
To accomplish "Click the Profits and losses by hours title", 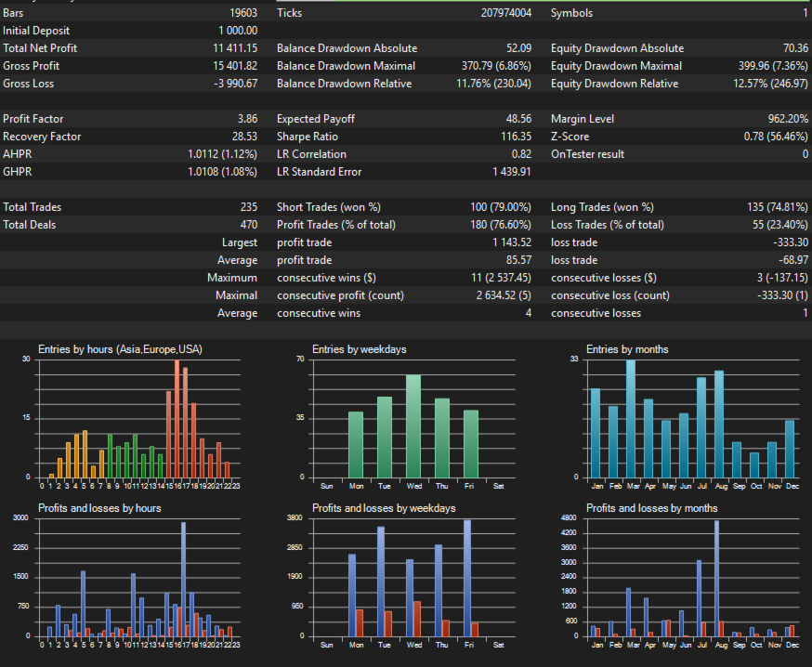I will click(99, 508).
